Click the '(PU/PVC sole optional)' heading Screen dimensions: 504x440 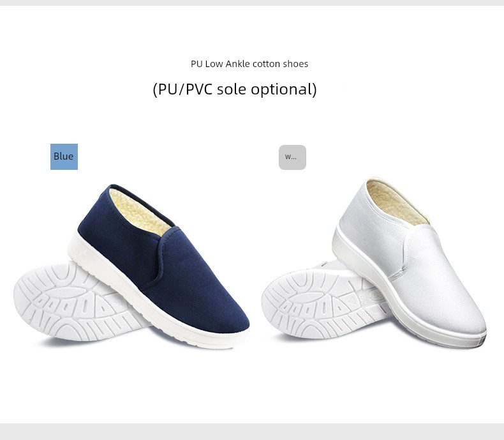235,89
